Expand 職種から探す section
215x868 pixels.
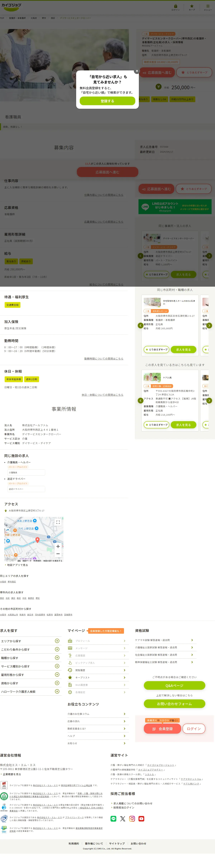coord(30,658)
